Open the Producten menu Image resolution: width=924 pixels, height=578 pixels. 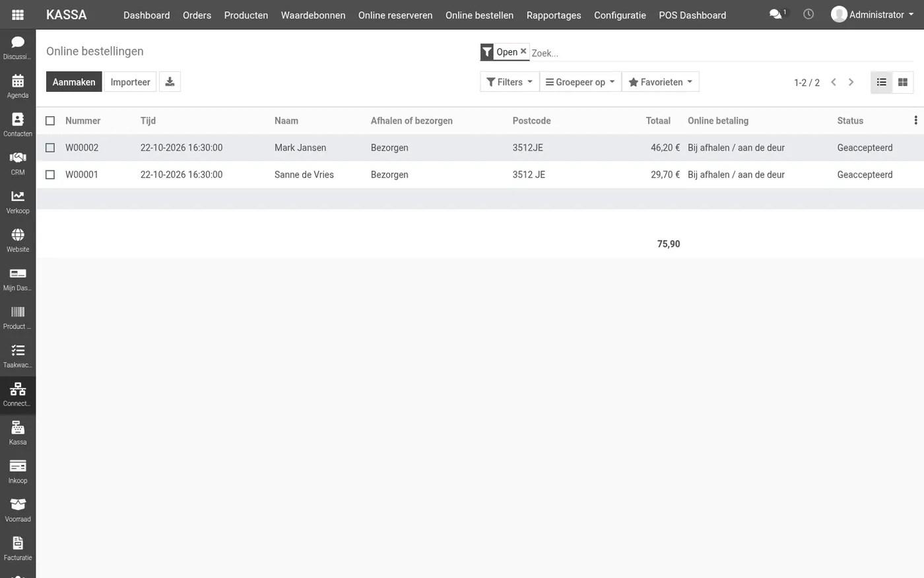246,15
